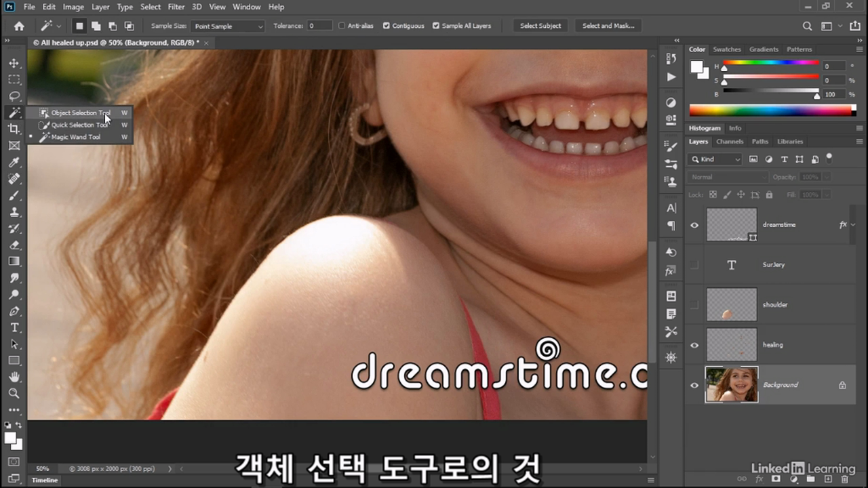Viewport: 868px width, 488px height.
Task: Select the Eyedropper tool
Action: coord(14,162)
